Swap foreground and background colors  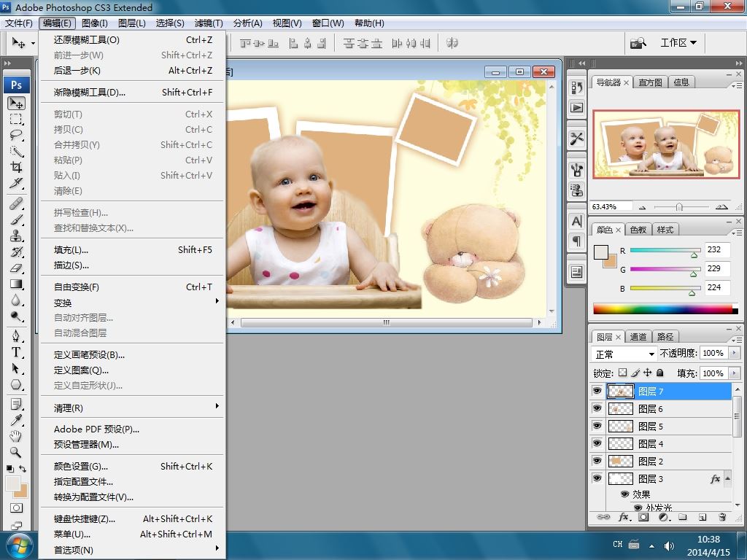23,469
